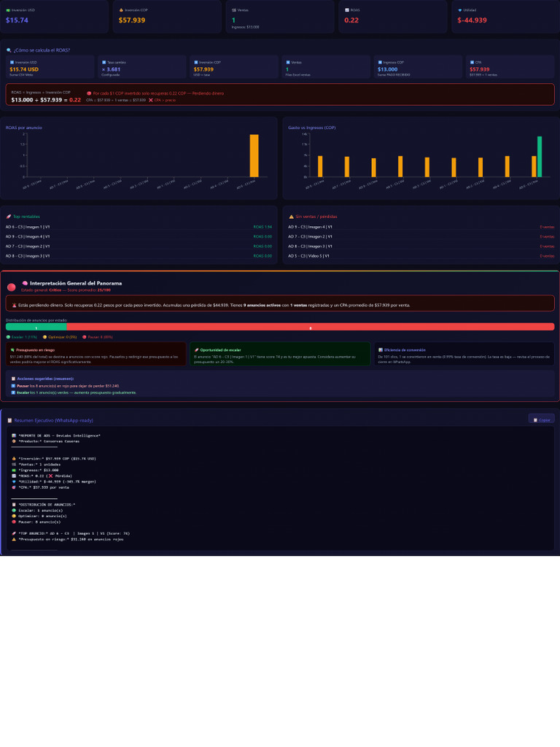The image size is (560, 747).
Task: Click the number 2 icon before 'Escalar los 1 anuncio(s)'
Action: (x=13, y=392)
